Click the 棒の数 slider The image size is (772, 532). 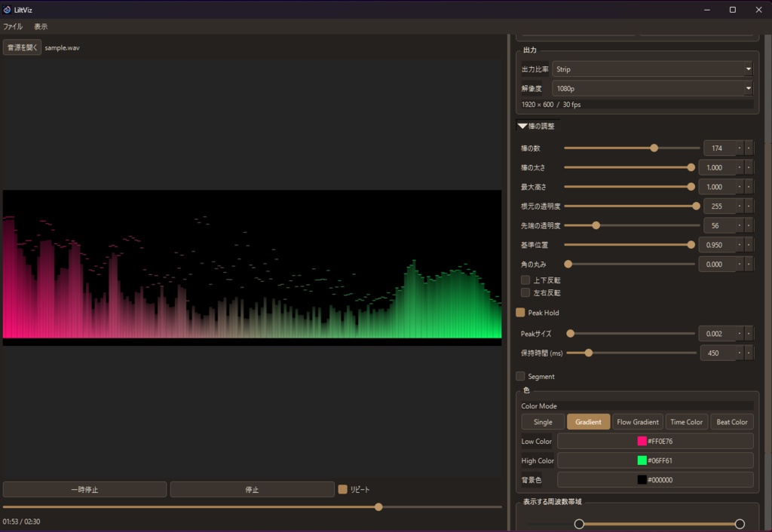pos(632,148)
